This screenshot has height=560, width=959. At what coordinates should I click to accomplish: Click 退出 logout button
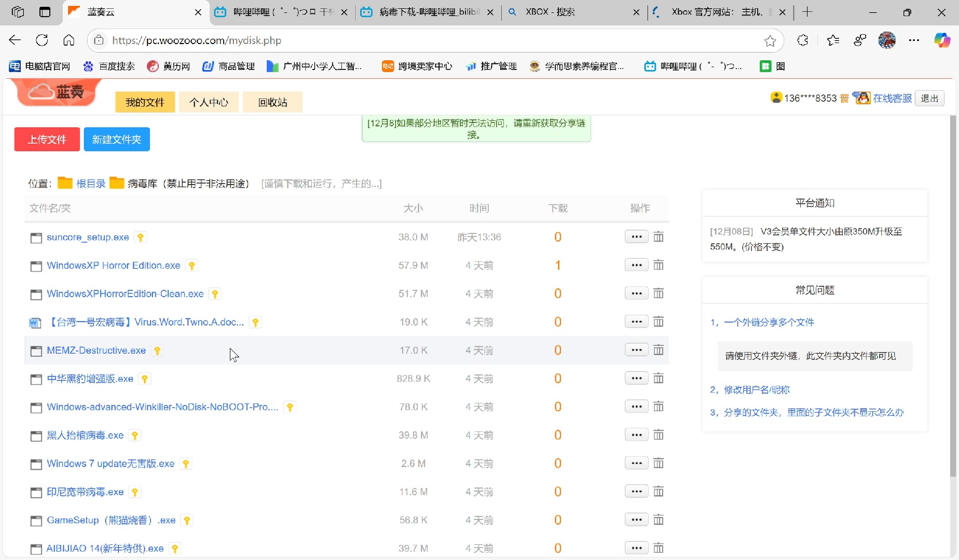click(929, 99)
